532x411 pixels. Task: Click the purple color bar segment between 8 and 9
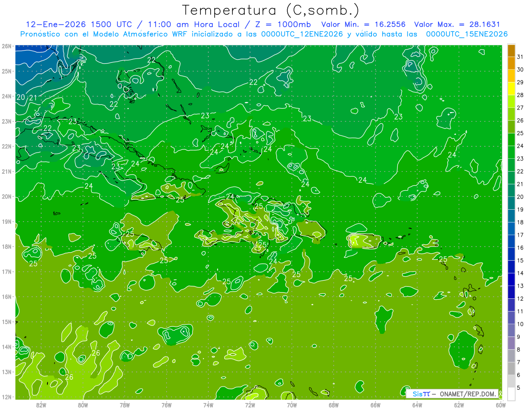(x=511, y=343)
